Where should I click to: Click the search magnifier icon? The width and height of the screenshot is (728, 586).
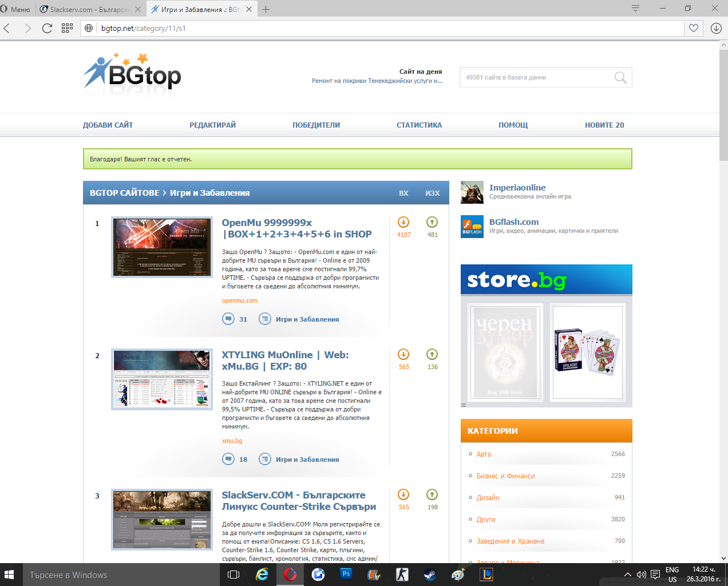tap(620, 77)
